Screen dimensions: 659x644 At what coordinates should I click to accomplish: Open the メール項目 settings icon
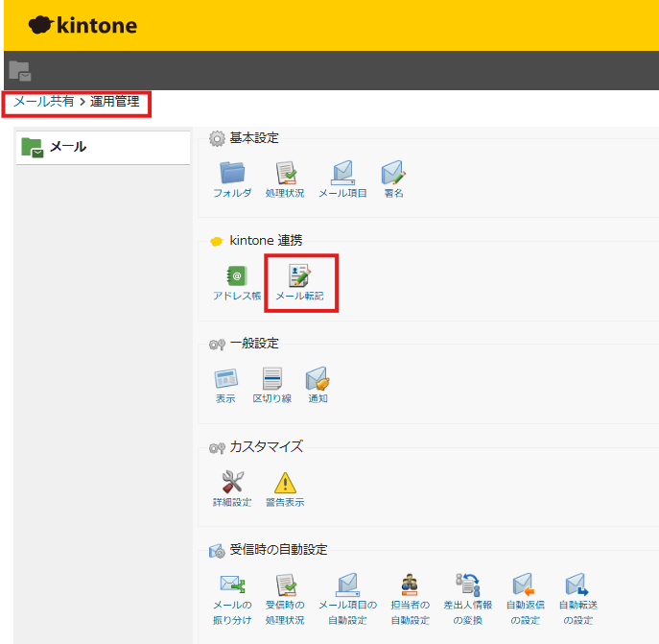(x=343, y=173)
